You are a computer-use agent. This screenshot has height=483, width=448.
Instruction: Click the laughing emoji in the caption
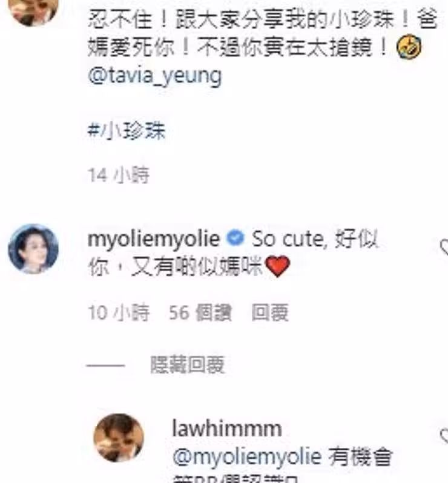[x=409, y=46]
